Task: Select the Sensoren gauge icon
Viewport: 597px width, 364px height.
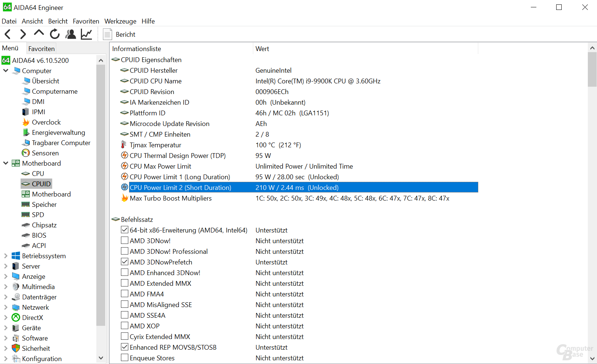Action: click(26, 153)
